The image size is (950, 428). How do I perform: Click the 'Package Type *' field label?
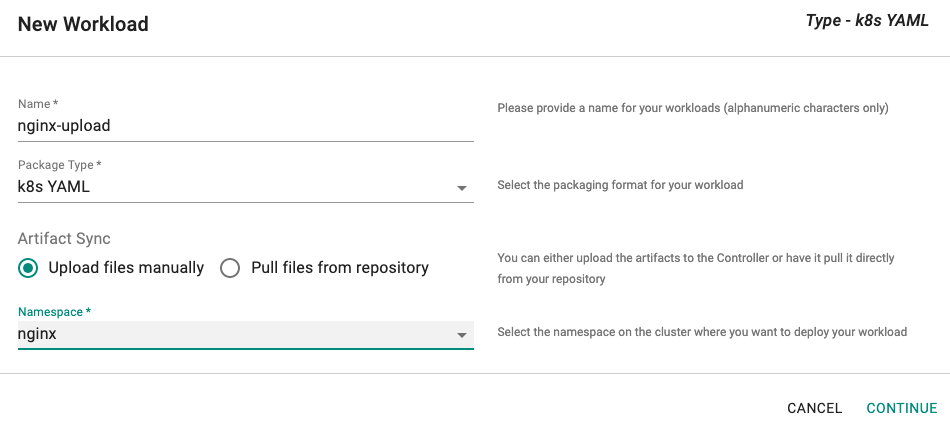(59, 165)
